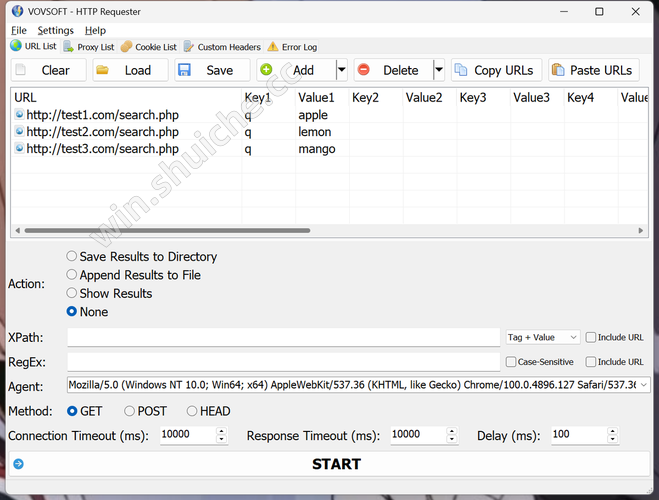Screen dimensions: 659x500
Task: Decrease Response Timeout with down arrow
Action: [x=452, y=439]
